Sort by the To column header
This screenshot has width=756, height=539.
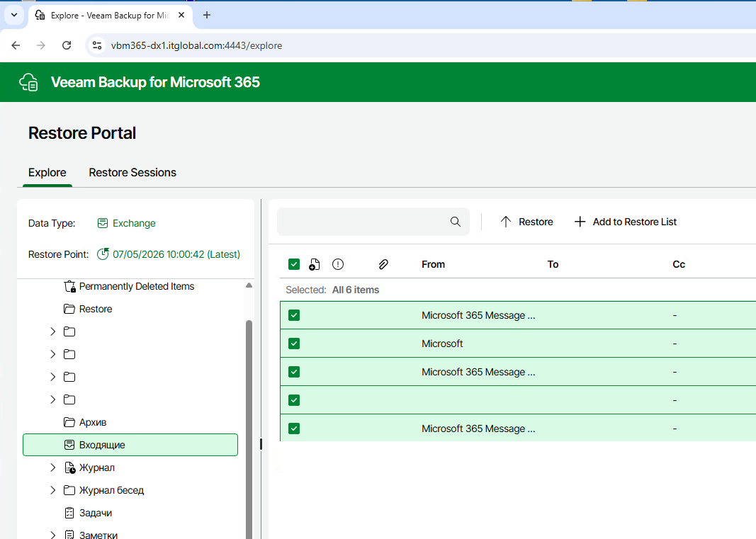(553, 264)
